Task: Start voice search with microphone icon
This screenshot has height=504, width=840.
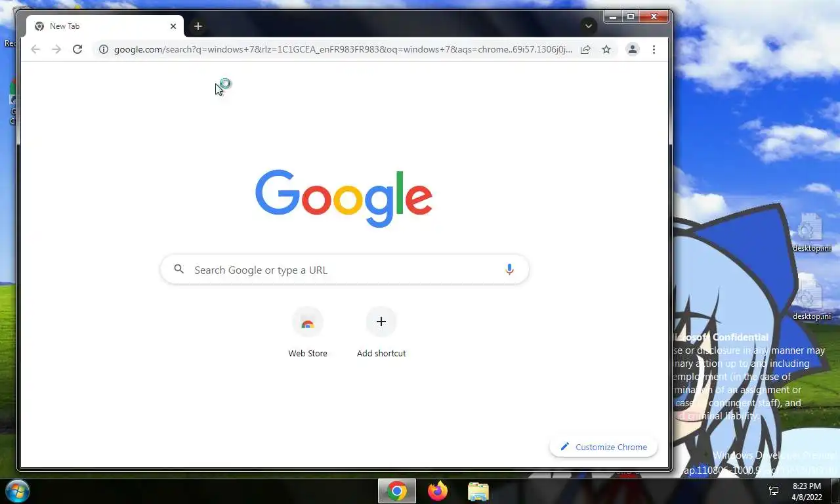Action: click(x=509, y=270)
